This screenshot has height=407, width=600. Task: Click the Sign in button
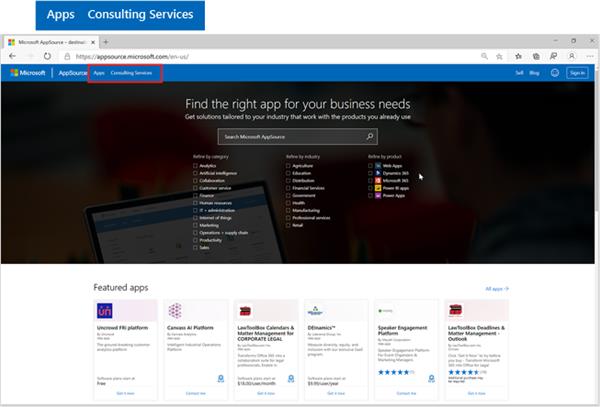577,73
